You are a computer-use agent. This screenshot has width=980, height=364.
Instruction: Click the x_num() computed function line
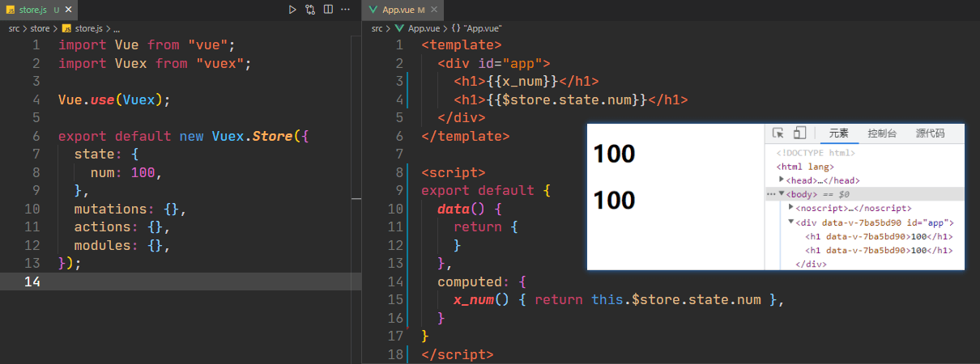point(620,300)
